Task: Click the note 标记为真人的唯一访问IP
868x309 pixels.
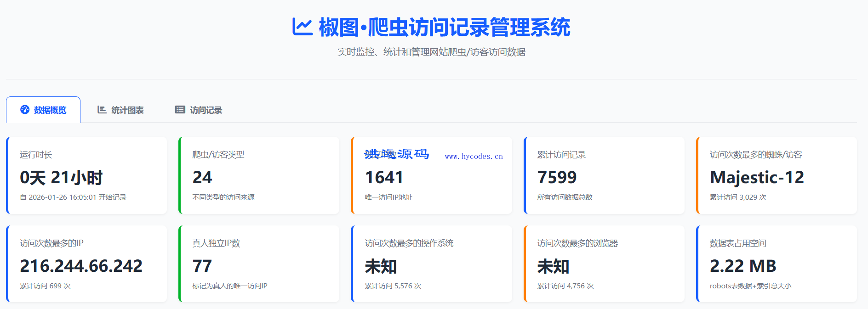Action: tap(230, 286)
